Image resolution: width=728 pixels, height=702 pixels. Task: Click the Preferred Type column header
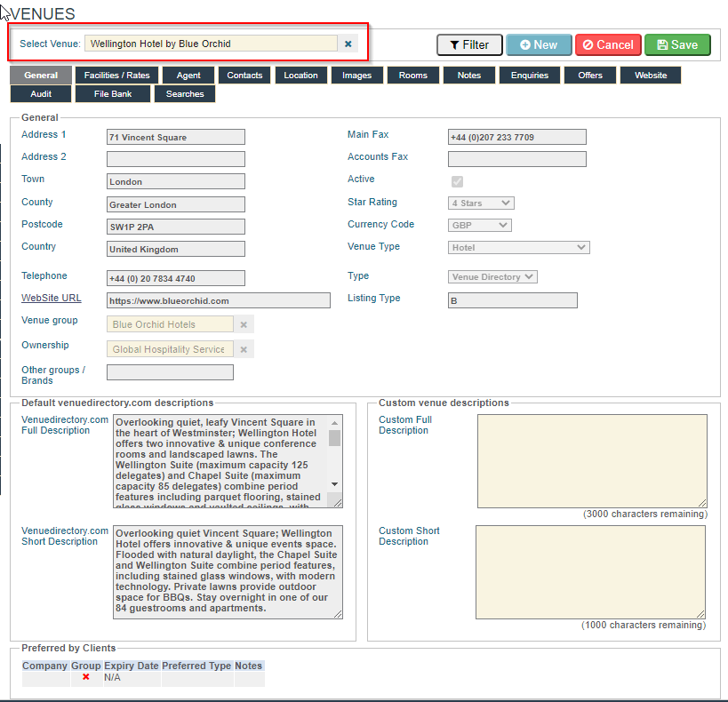tap(196, 666)
